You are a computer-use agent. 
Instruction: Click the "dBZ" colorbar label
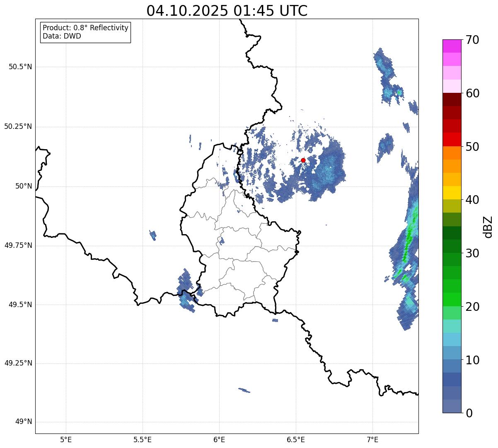[x=488, y=226]
